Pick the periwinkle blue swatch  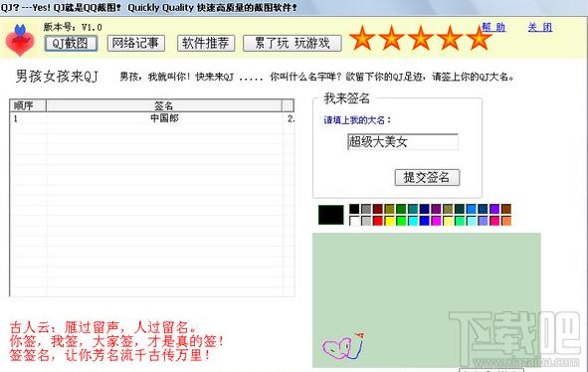click(x=483, y=221)
